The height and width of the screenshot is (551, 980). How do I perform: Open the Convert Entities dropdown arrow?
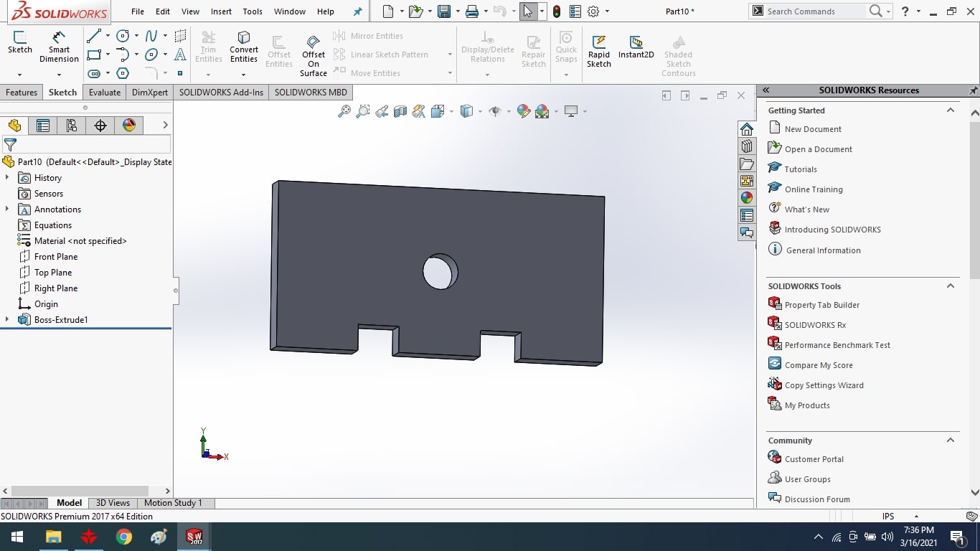pyautogui.click(x=244, y=74)
